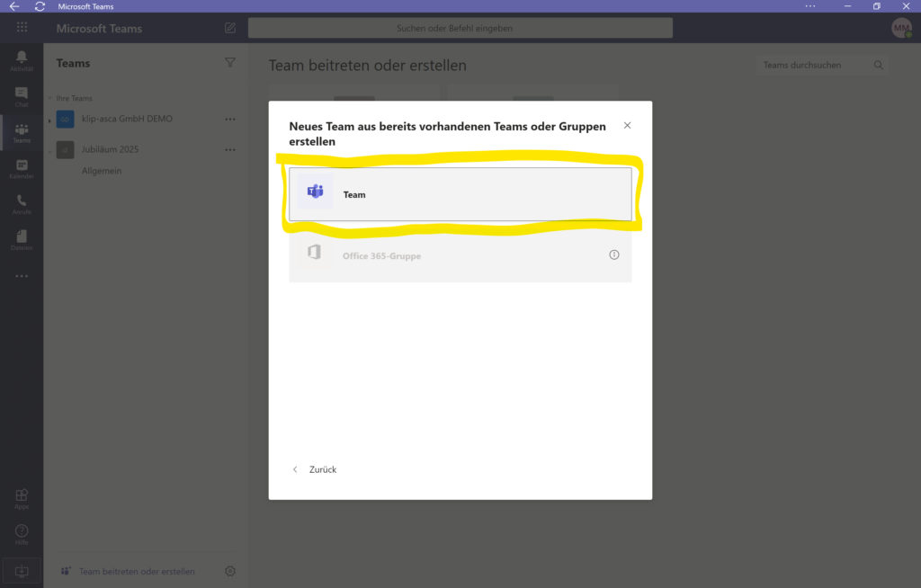
Task: Click the search or command box
Action: 460,28
